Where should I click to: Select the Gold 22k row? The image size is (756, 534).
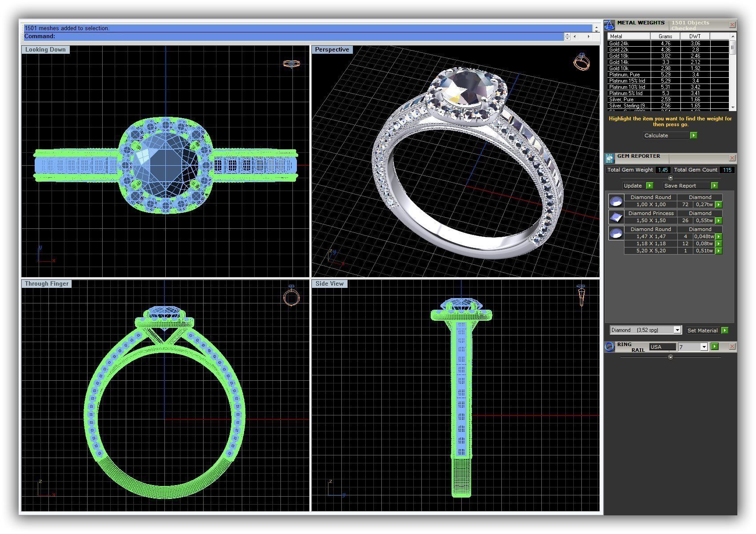click(x=668, y=50)
